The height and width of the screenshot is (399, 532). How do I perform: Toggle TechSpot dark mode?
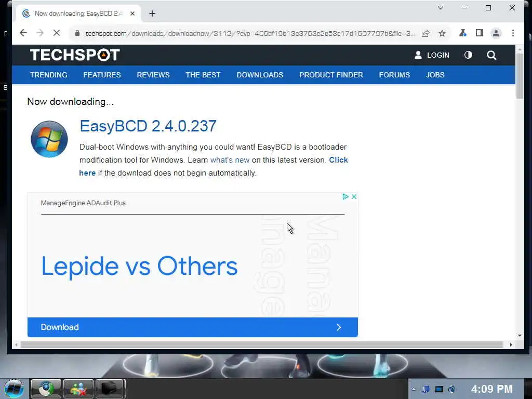(x=468, y=55)
